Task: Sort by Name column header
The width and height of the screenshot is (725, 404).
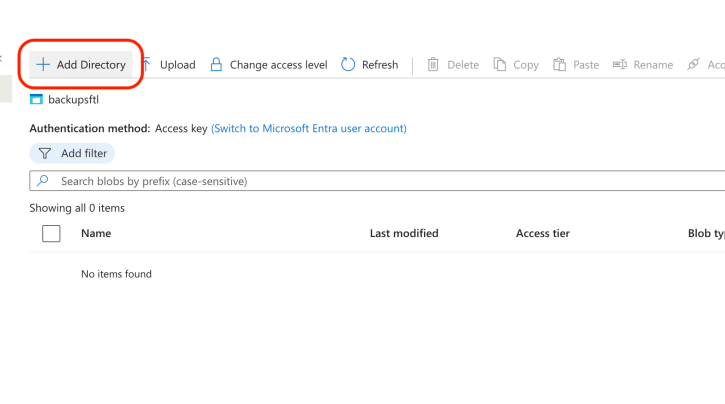Action: [96, 234]
